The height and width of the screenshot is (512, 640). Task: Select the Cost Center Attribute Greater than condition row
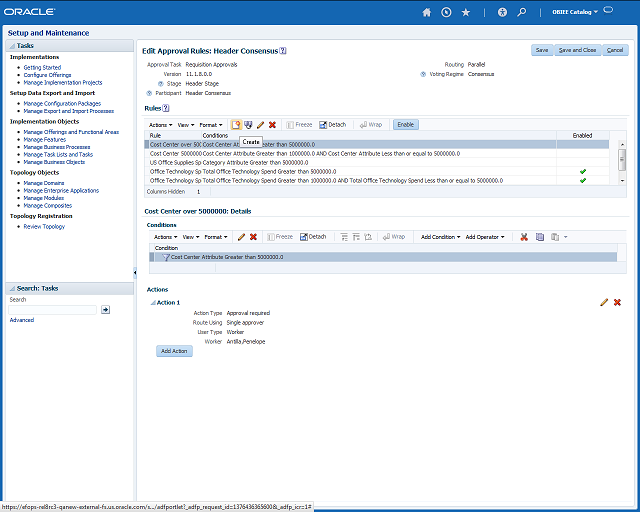tap(383, 257)
